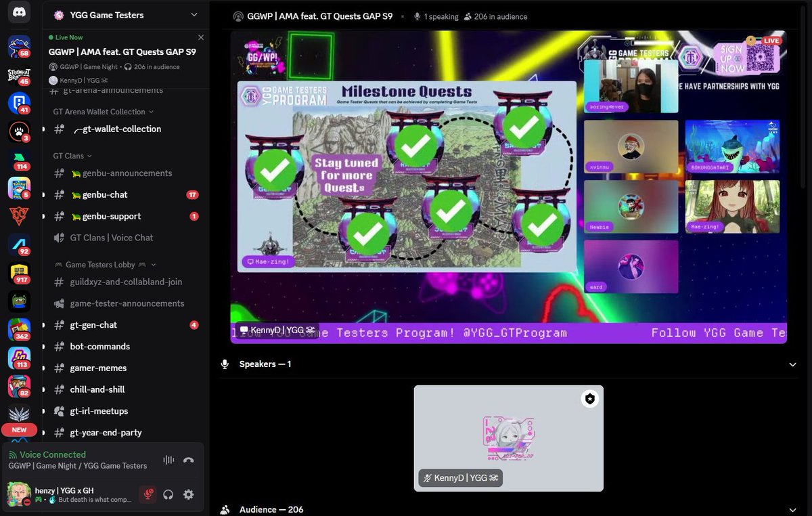The image size is (812, 516).
Task: Open server icon with 92 badge
Action: 19,244
